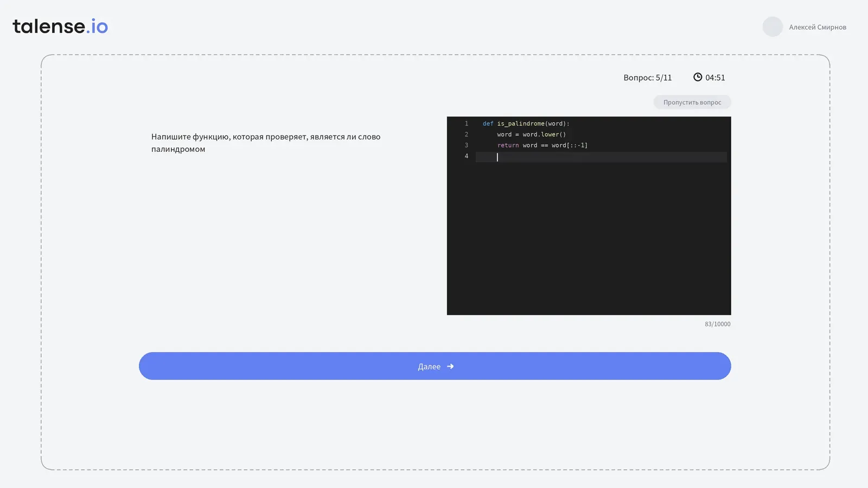Image resolution: width=868 pixels, height=488 pixels.
Task: Click the empty black area of the code editor
Action: [589, 239]
